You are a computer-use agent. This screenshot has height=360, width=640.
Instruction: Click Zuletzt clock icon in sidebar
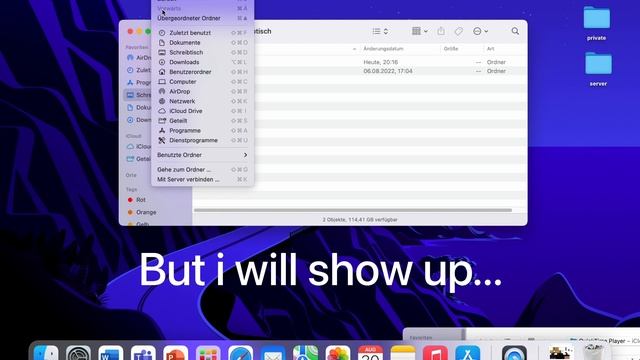pos(130,70)
